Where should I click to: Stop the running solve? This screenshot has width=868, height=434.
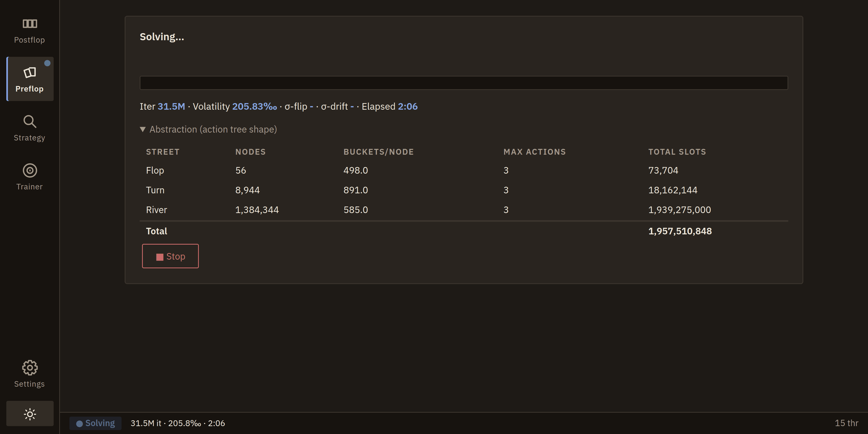click(x=170, y=256)
